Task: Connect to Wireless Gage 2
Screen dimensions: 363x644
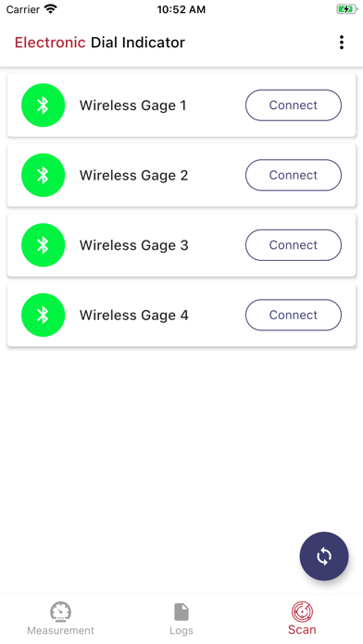Action: pos(294,175)
